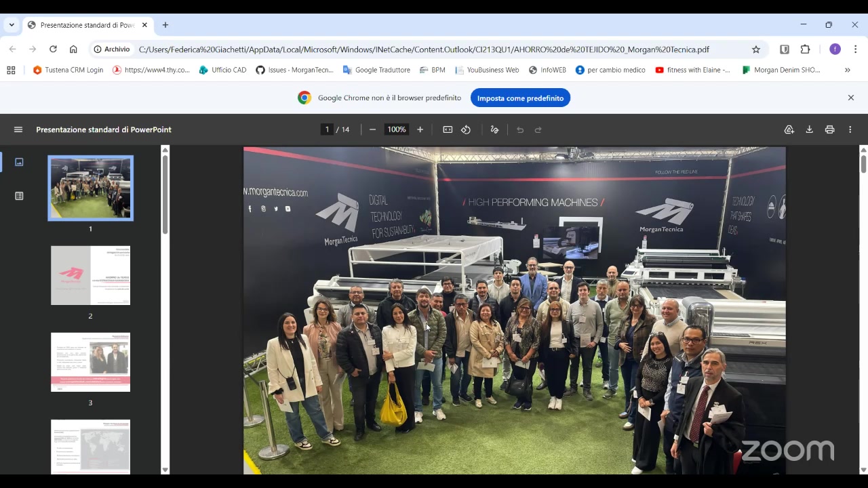Select page 3 thumbnail
The height and width of the screenshot is (488, 868).
point(90,362)
